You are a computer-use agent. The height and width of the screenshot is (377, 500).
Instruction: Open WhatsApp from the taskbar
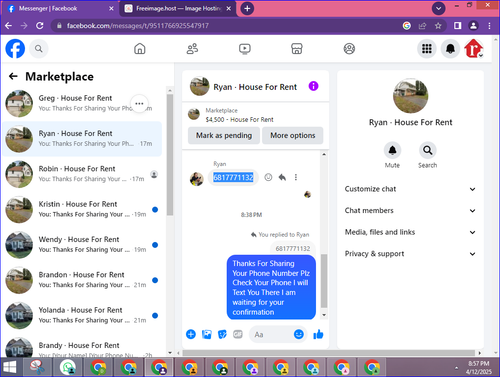[68, 367]
